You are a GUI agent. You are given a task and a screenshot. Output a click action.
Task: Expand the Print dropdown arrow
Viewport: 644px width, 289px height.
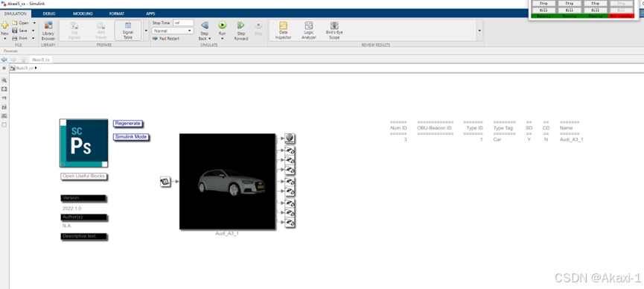click(x=34, y=38)
